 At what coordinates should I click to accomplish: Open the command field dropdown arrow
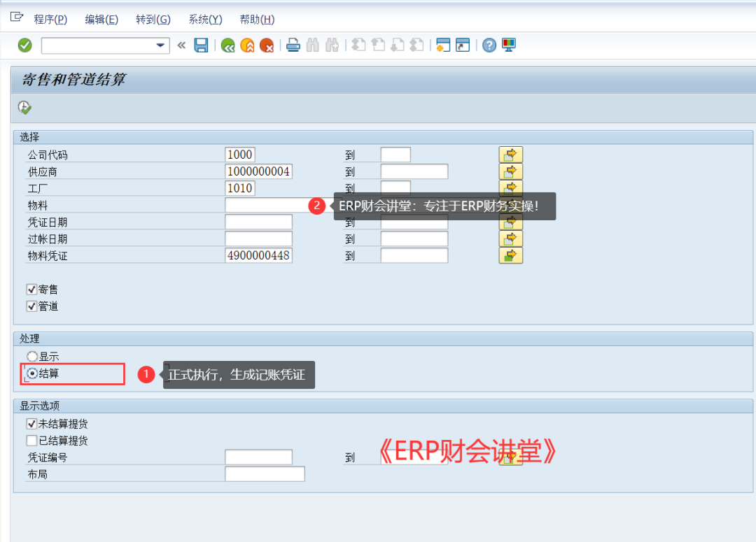tap(162, 45)
